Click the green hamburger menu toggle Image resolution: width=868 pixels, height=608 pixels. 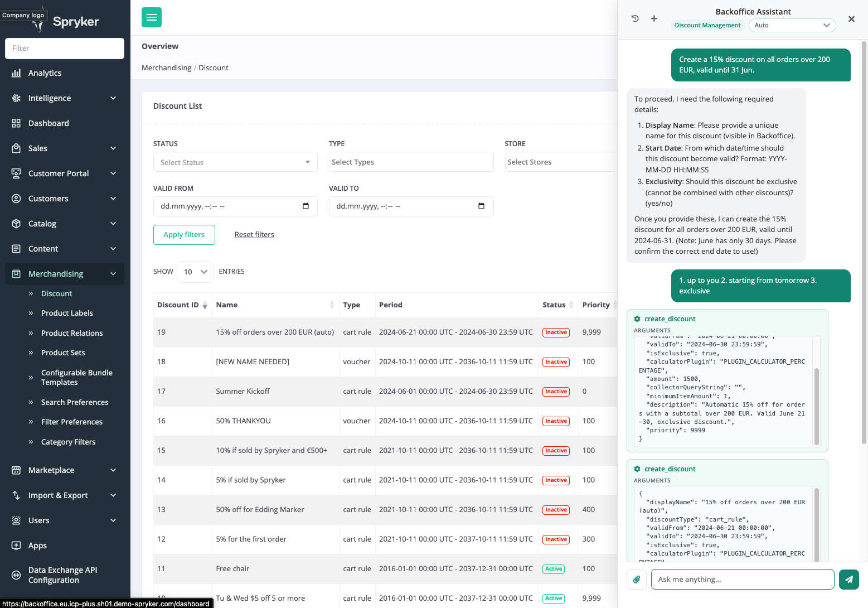click(x=152, y=17)
